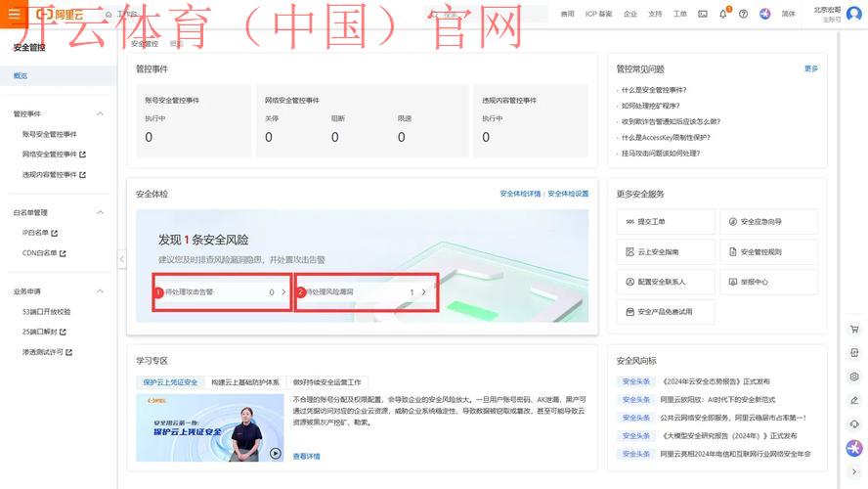The width and height of the screenshot is (868, 489).
Task: Open the IP白名单 sidebar item
Action: [x=40, y=233]
